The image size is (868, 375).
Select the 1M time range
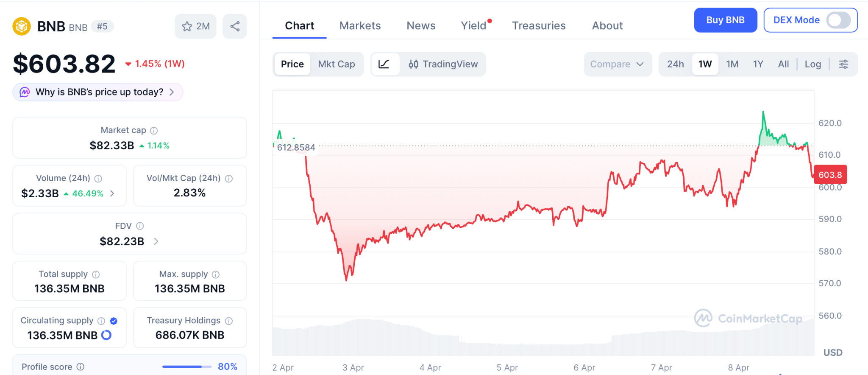click(x=732, y=64)
